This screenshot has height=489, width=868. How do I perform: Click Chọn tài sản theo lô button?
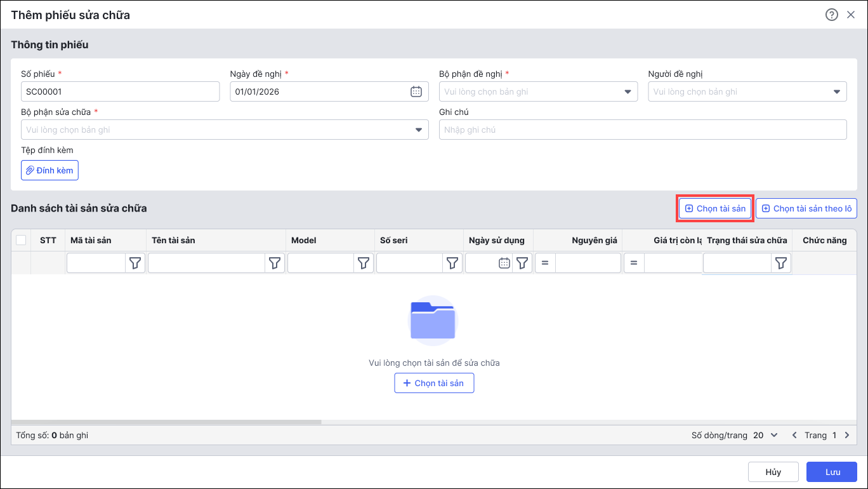pyautogui.click(x=806, y=208)
